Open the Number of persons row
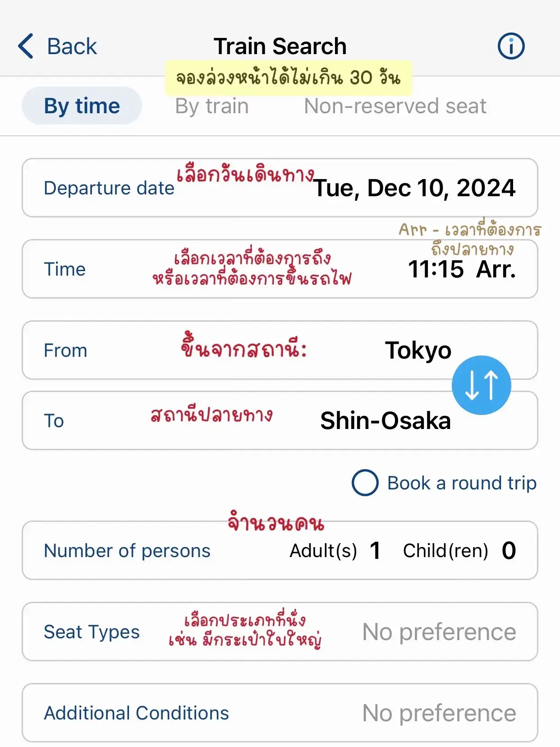560x747 pixels. (280, 550)
